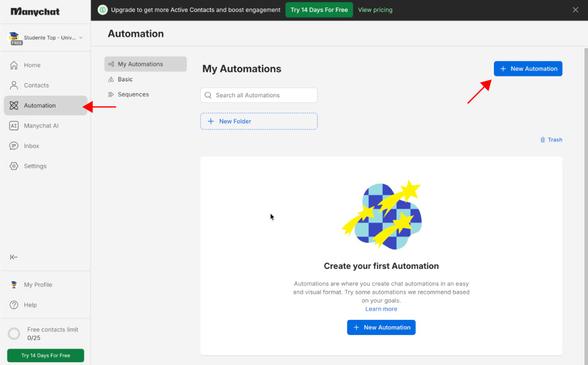588x365 pixels.
Task: Click Search all Automations field
Action: pos(259,96)
